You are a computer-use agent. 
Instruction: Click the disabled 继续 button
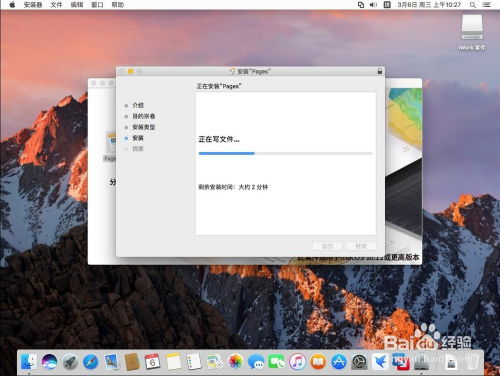[x=361, y=246]
